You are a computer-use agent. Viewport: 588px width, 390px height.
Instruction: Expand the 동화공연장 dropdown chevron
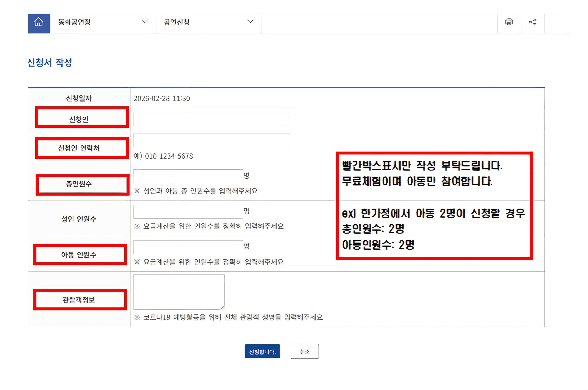[x=145, y=22]
